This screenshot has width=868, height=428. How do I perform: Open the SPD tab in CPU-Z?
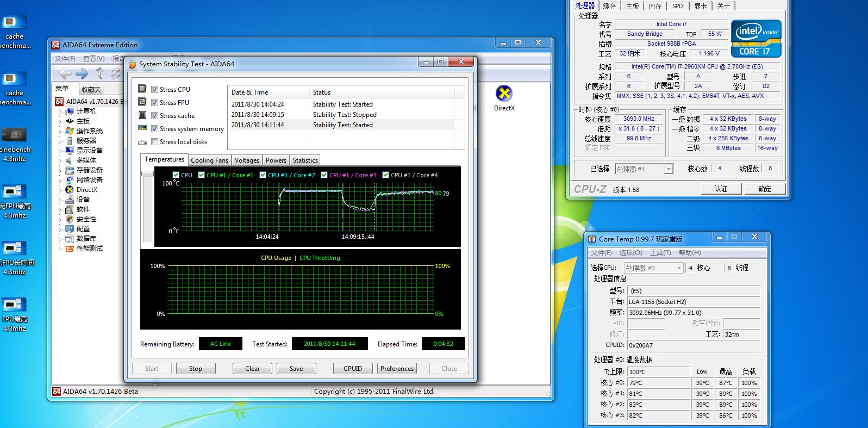(x=677, y=6)
